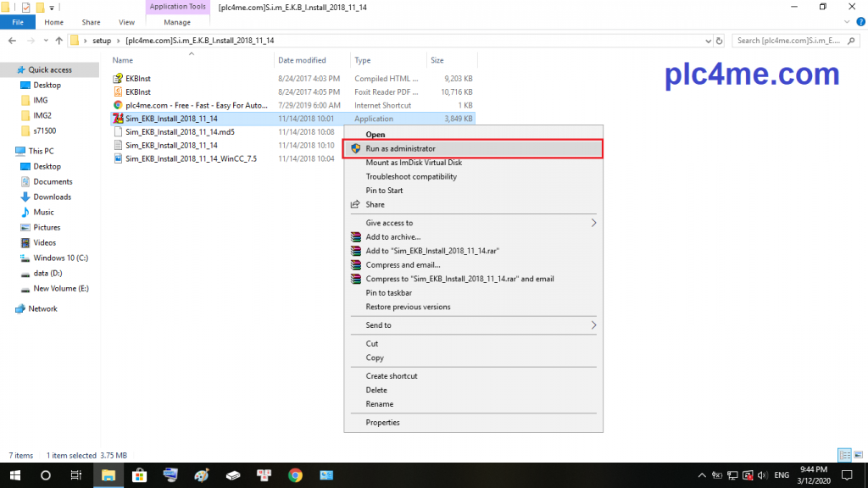This screenshot has height=488, width=868.
Task: Open Downloads folder in the navigation pane
Action: [52, 197]
